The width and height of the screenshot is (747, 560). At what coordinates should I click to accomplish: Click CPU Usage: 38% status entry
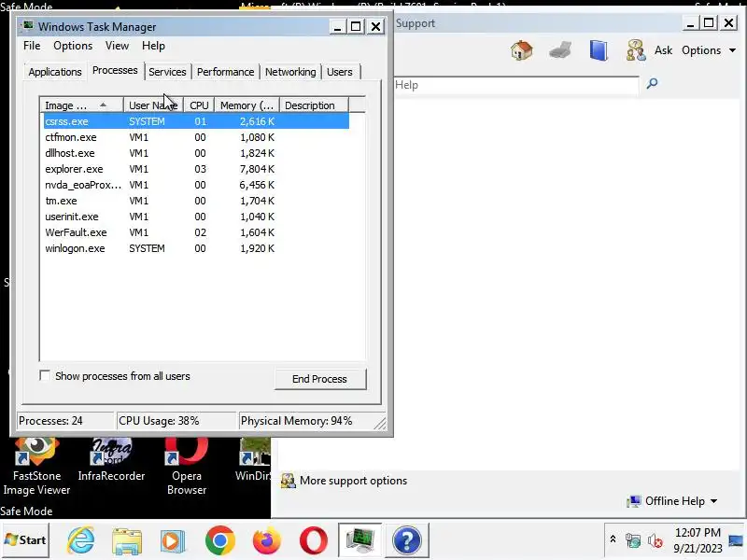(176, 421)
